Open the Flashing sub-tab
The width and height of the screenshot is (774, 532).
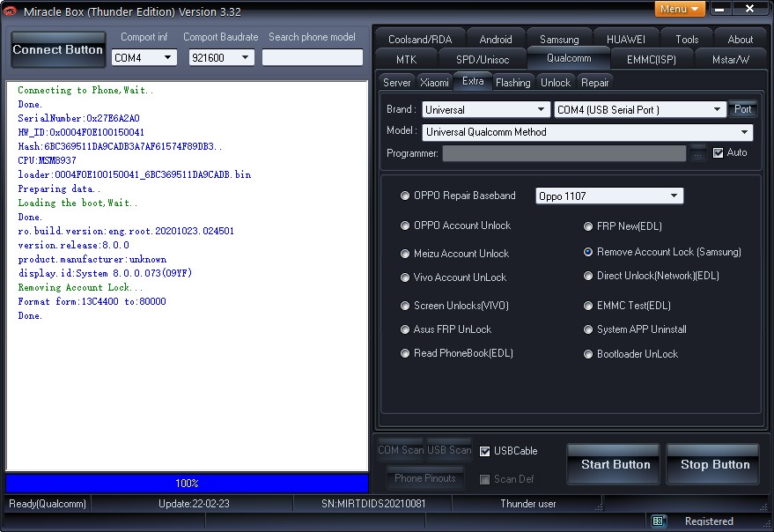tap(512, 83)
